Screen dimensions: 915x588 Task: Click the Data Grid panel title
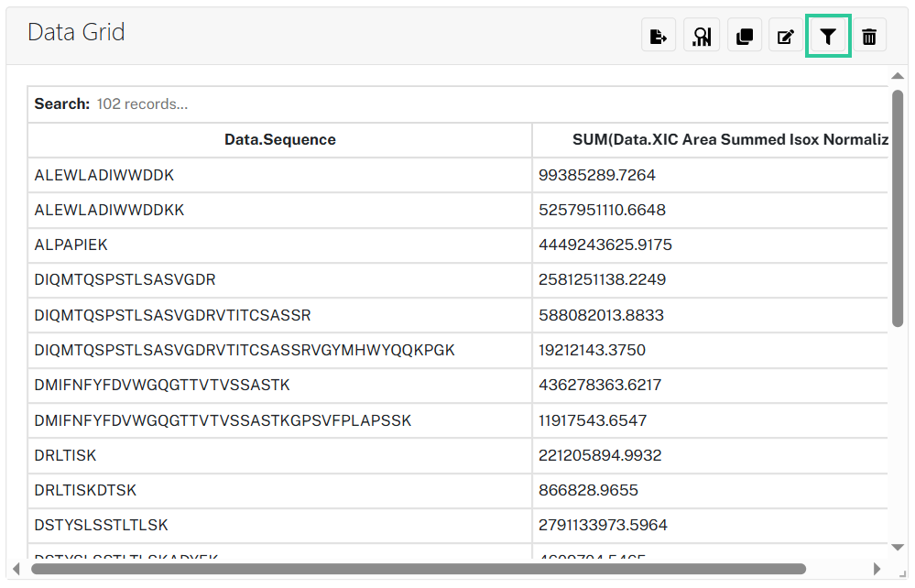point(76,33)
